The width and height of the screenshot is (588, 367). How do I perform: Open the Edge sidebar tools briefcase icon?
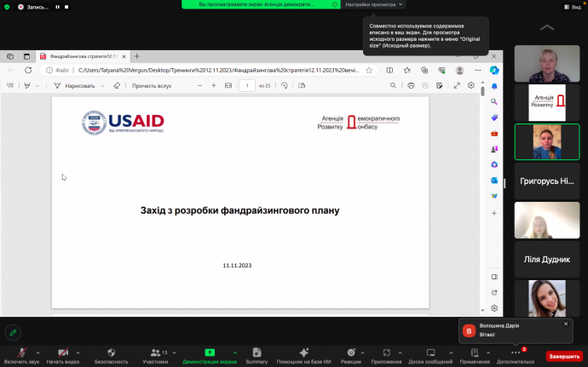point(494,134)
